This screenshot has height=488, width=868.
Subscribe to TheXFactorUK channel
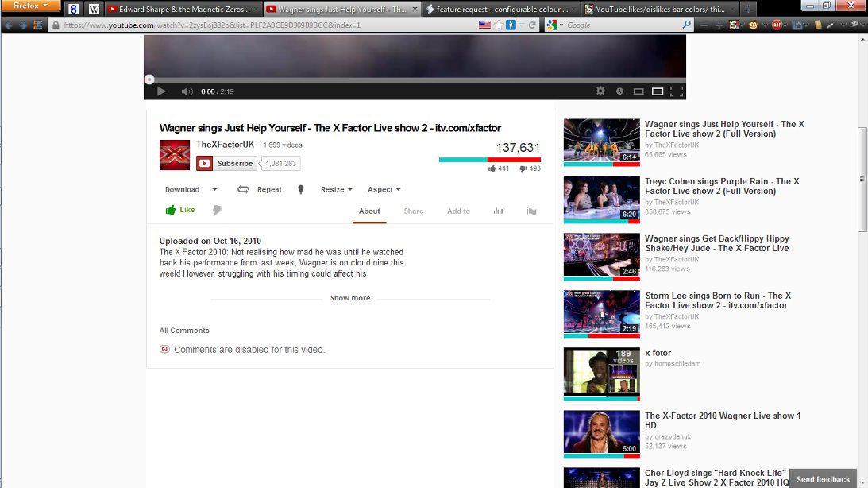point(226,163)
